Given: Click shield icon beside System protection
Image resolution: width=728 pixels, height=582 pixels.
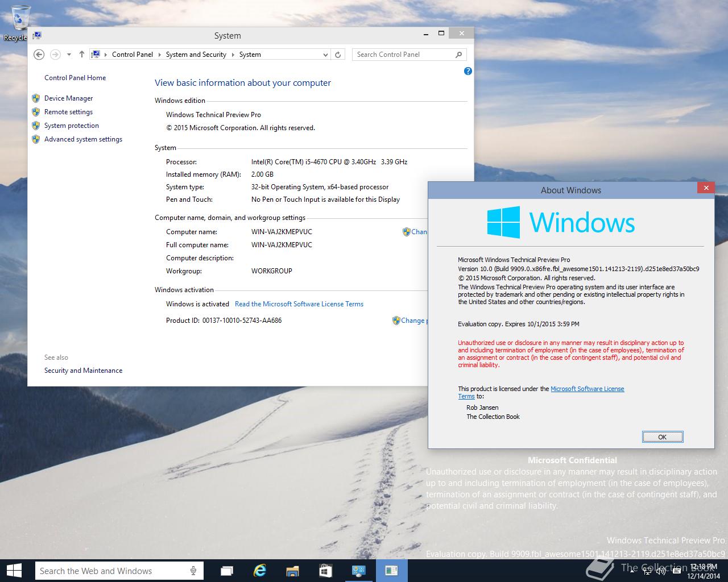Looking at the screenshot, I should pyautogui.click(x=36, y=126).
